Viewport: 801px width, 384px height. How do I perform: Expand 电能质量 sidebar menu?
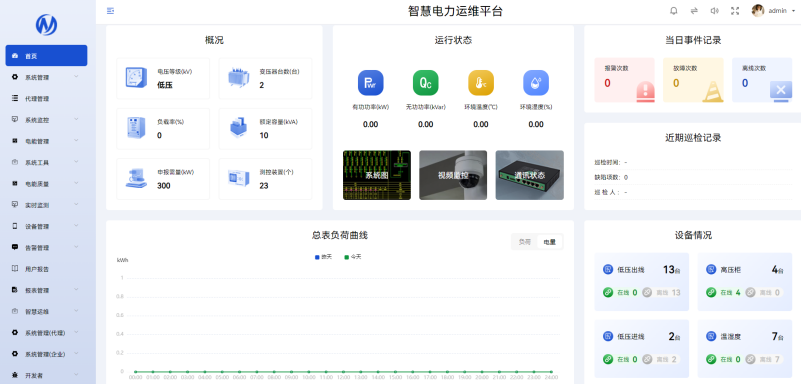click(46, 183)
